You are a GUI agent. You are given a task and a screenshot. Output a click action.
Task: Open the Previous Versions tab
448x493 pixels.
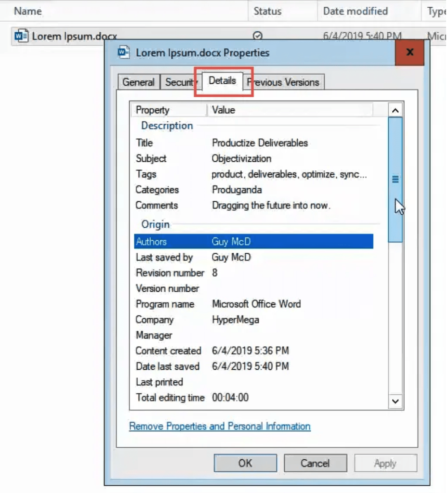284,82
